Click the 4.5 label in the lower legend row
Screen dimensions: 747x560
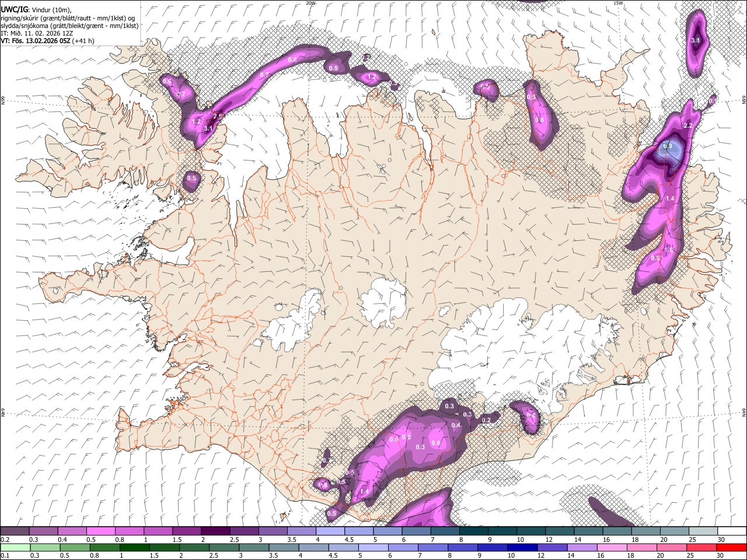[x=332, y=556]
